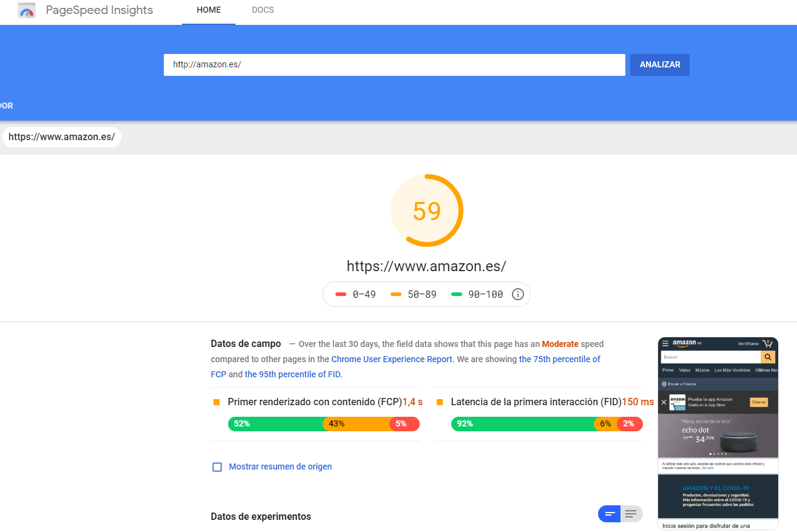Toggle the blue view pill beside Datos de experimentos
Image resolution: width=797 pixels, height=532 pixels.
pyautogui.click(x=609, y=514)
